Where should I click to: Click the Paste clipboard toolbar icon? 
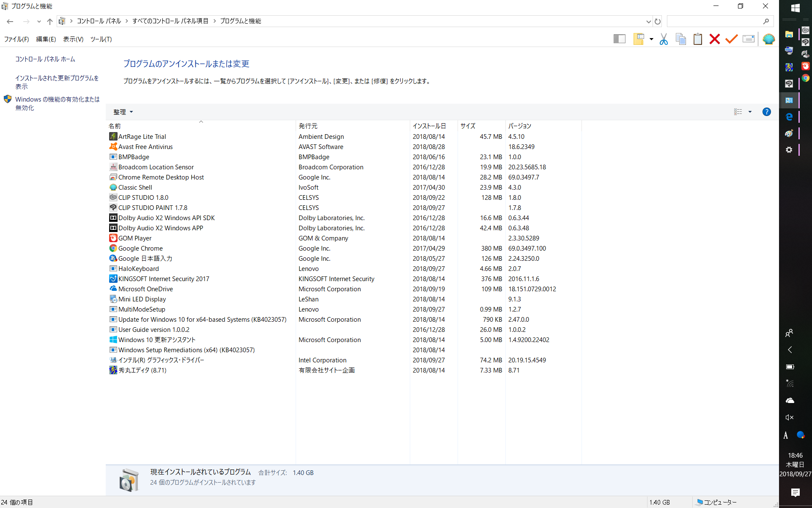(x=697, y=39)
